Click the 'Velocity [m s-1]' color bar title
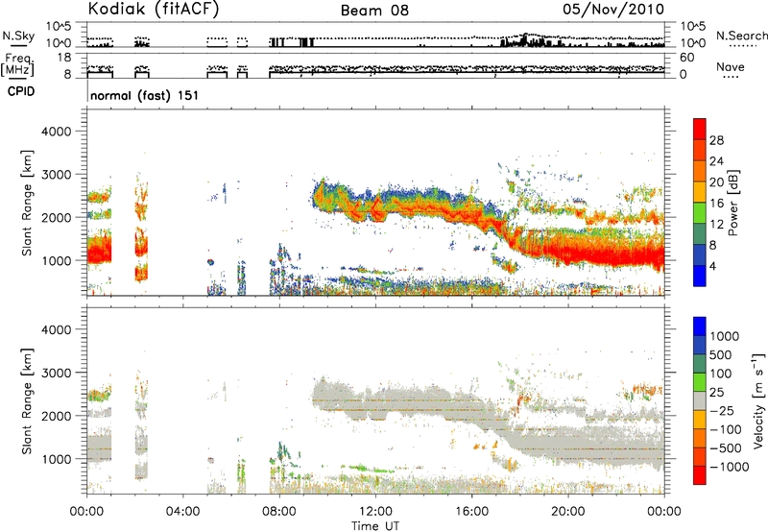 (x=758, y=400)
